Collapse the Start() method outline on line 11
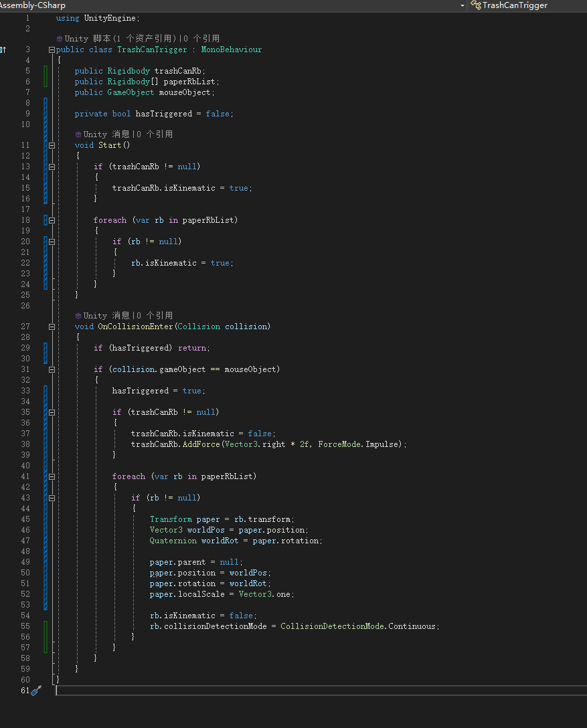 [52, 145]
